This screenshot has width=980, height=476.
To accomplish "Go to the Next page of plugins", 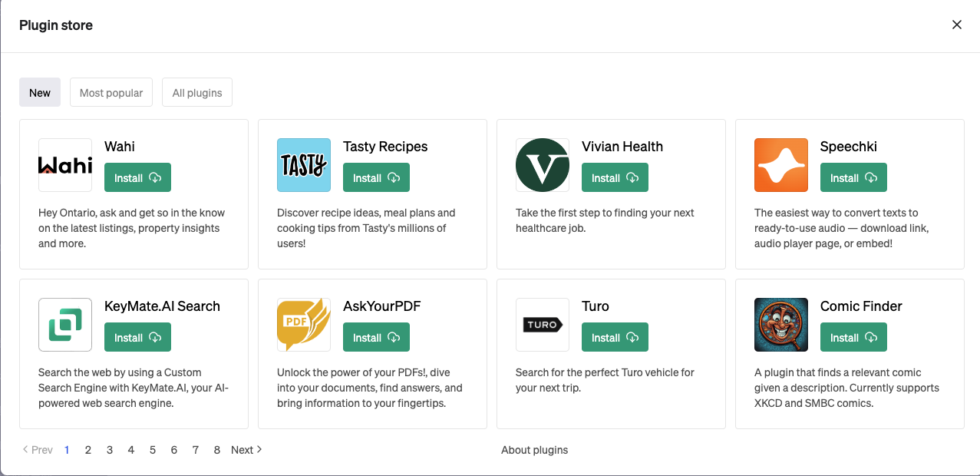I will [x=246, y=450].
